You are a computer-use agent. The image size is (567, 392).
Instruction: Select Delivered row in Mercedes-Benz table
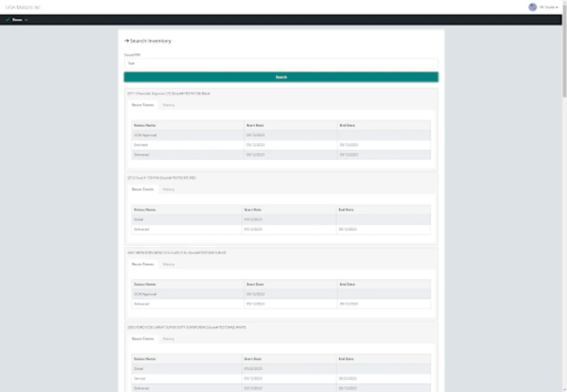281,304
